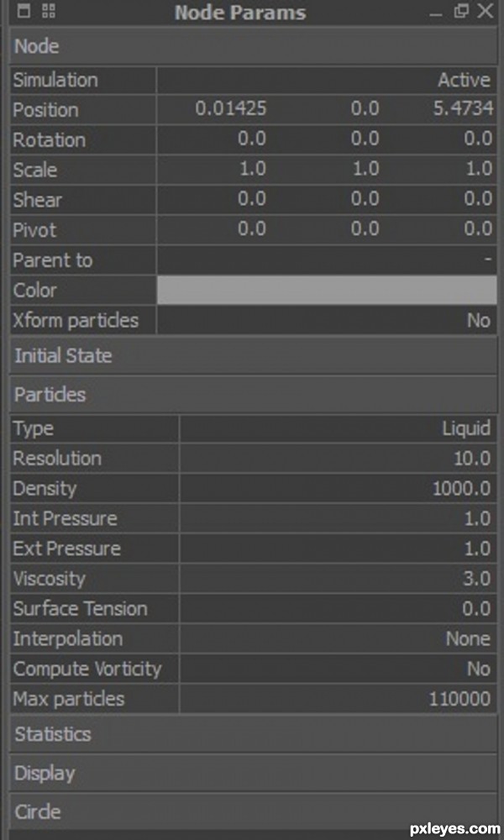Click the Position X value 0.01425

pyautogui.click(x=230, y=109)
